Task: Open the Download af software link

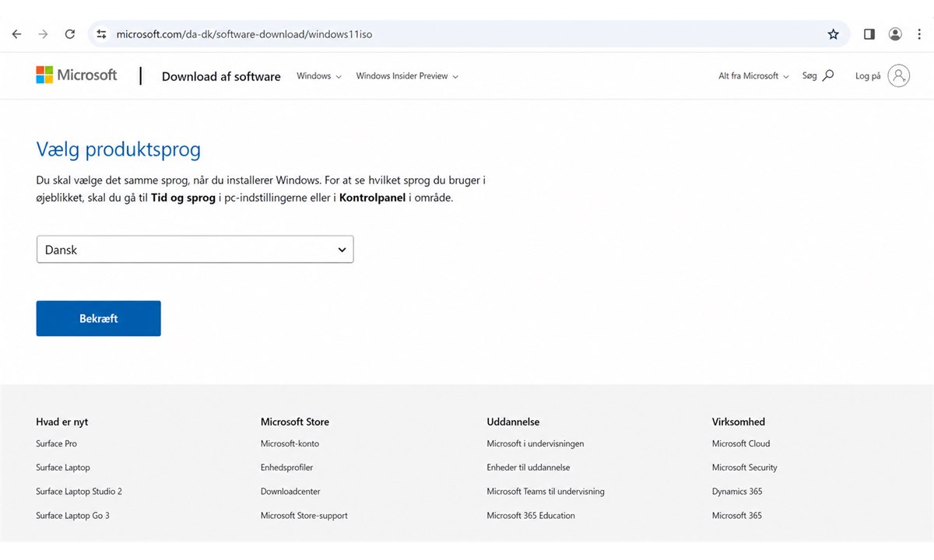Action: coord(221,76)
